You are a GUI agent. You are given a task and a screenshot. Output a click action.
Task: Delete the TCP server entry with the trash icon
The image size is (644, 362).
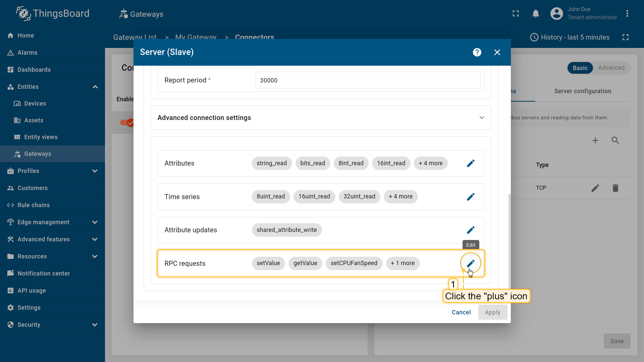coord(615,188)
